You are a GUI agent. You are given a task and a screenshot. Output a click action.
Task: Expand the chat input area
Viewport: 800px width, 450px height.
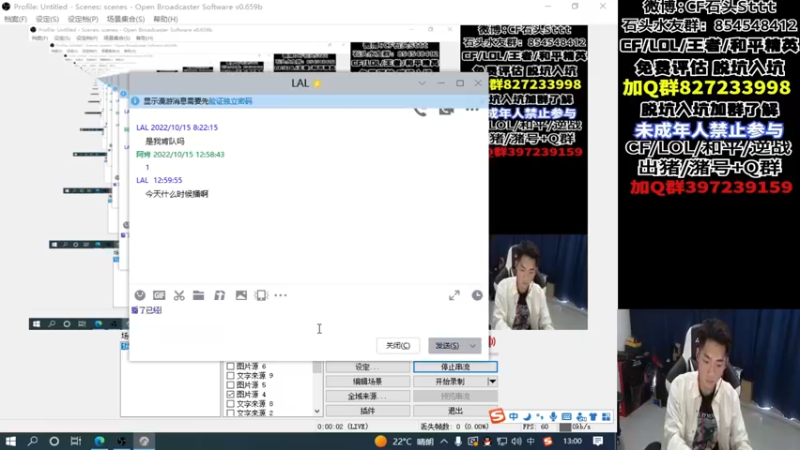point(454,295)
